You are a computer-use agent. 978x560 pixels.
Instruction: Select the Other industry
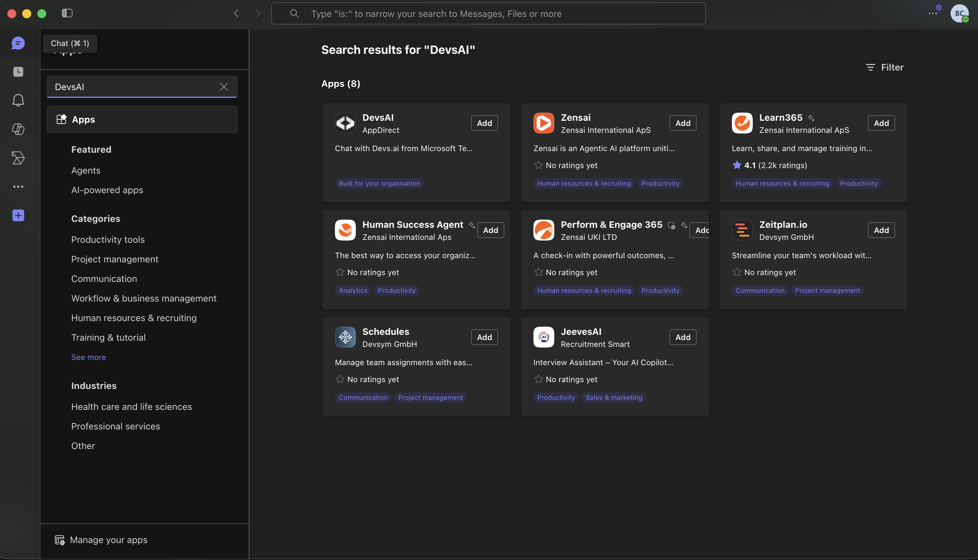83,446
